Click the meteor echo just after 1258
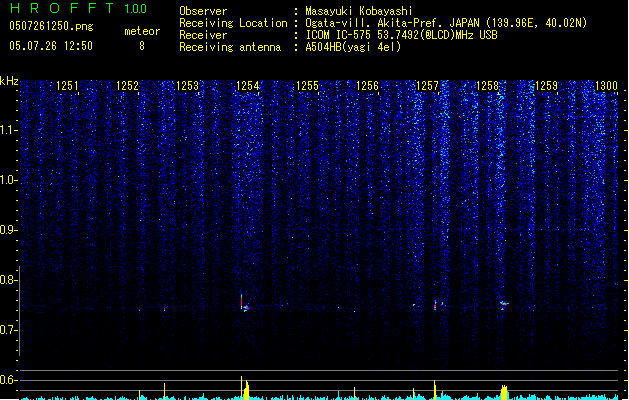Viewport: 629px width, 400px height. [504, 305]
